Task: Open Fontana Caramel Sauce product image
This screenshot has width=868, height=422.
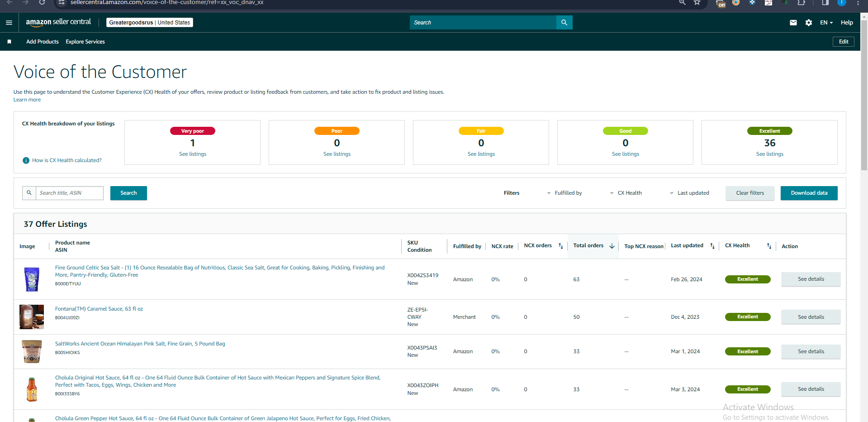Action: click(32, 317)
